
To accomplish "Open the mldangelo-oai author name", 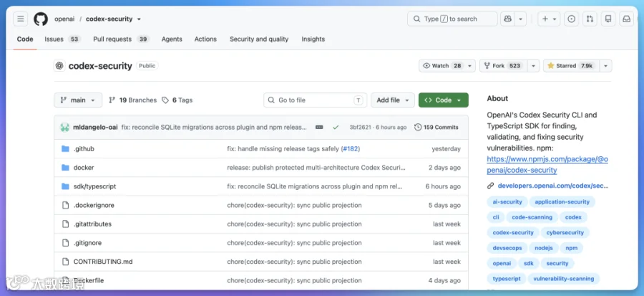I will tap(95, 127).
